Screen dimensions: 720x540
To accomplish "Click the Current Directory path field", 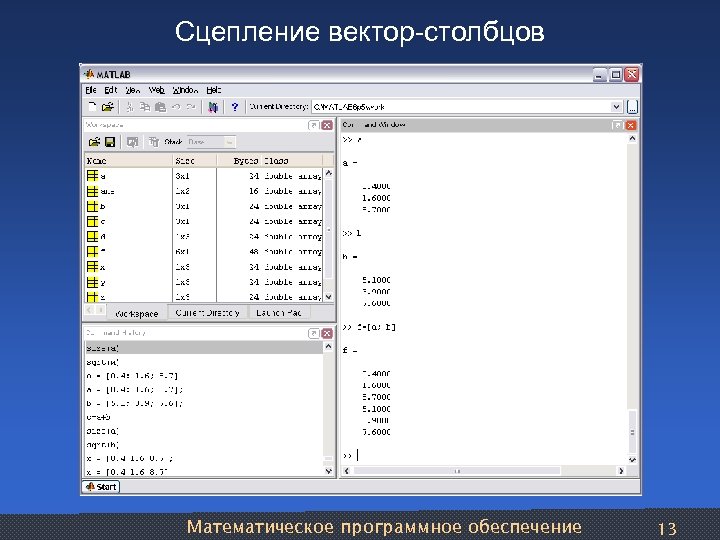I will [x=461, y=107].
